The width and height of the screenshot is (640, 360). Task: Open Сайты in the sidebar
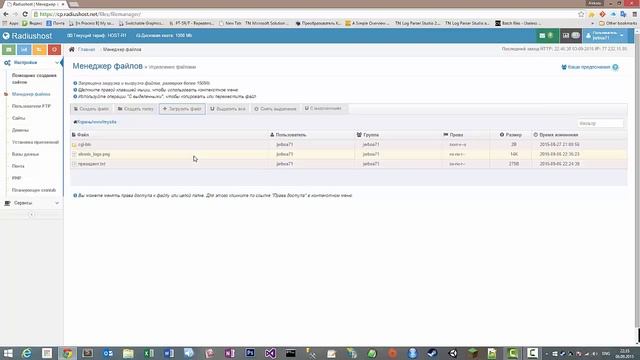(x=19, y=118)
